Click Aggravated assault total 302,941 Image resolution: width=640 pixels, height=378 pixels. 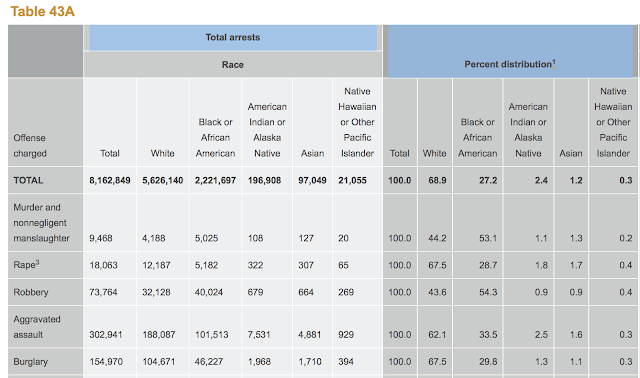(106, 335)
